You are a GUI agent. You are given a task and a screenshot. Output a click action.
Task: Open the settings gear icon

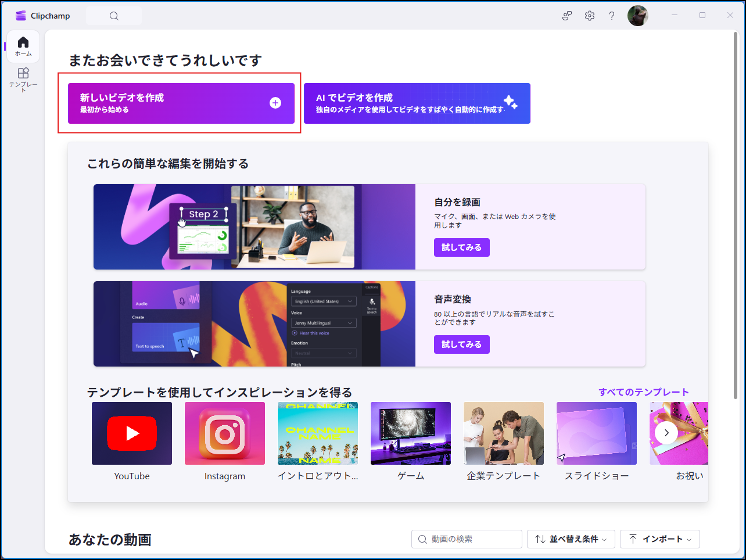tap(590, 16)
